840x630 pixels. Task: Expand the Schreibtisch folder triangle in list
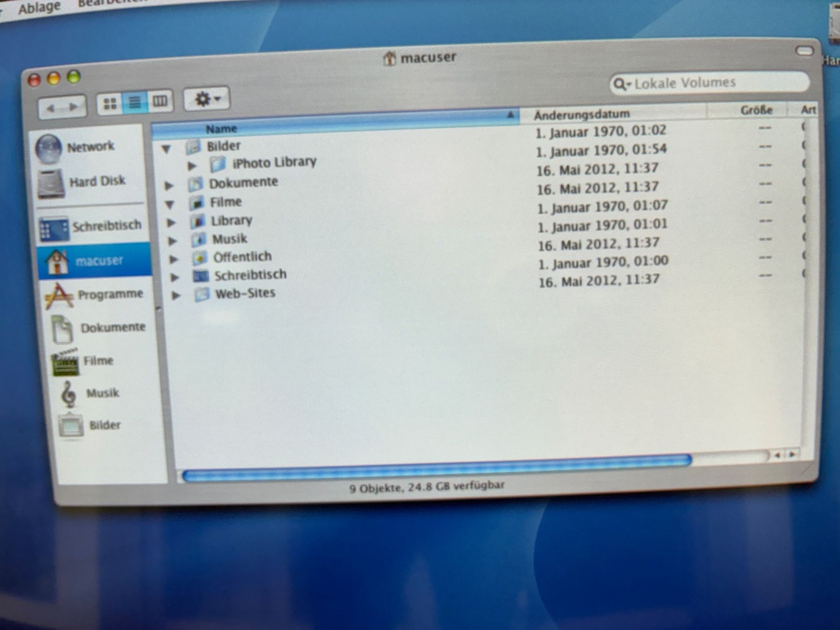175,278
